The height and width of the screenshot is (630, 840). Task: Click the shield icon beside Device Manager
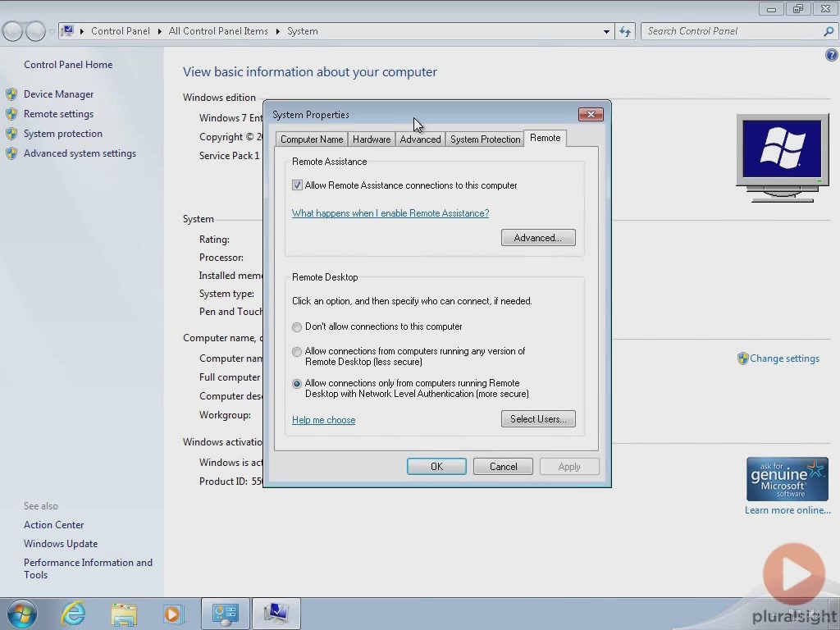pyautogui.click(x=11, y=94)
